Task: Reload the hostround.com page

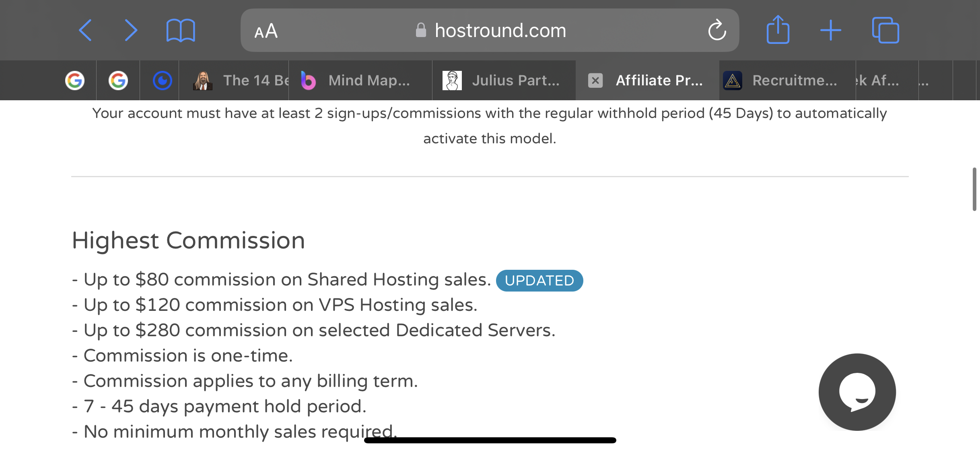Action: point(717,30)
